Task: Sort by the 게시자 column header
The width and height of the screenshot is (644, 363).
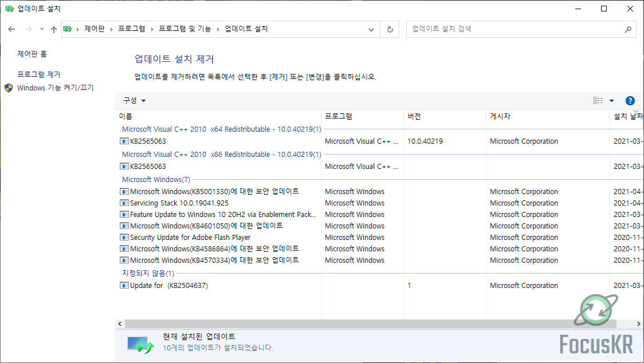Action: 548,116
